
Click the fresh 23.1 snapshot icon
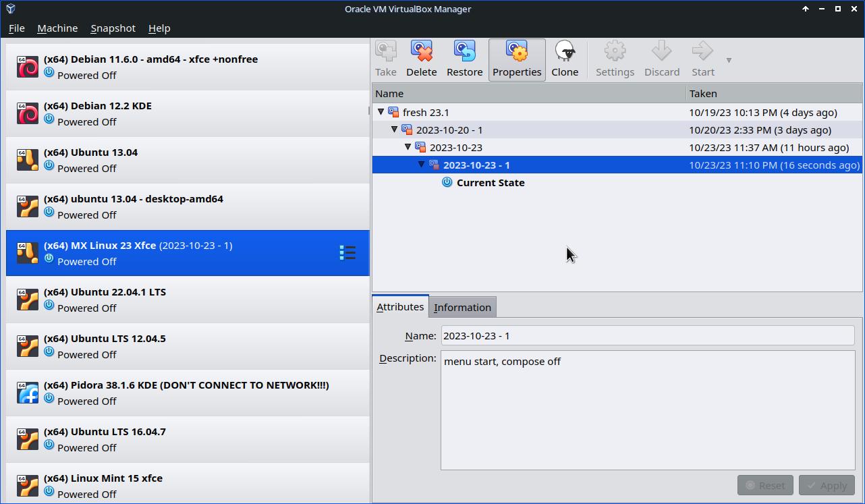point(393,112)
